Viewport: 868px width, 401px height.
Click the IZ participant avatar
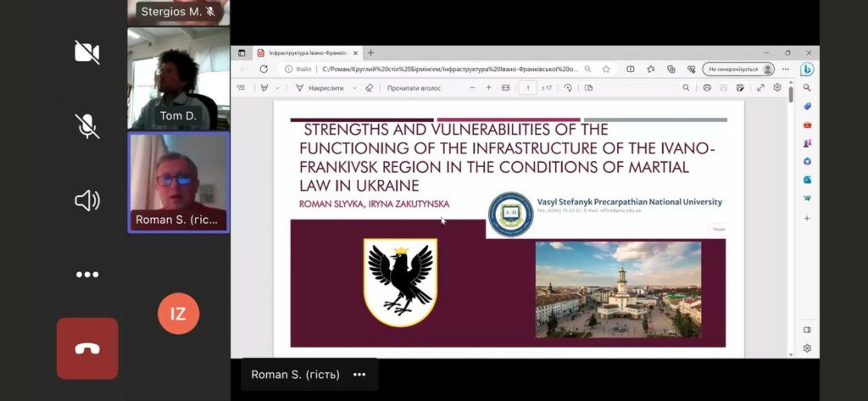click(x=178, y=314)
